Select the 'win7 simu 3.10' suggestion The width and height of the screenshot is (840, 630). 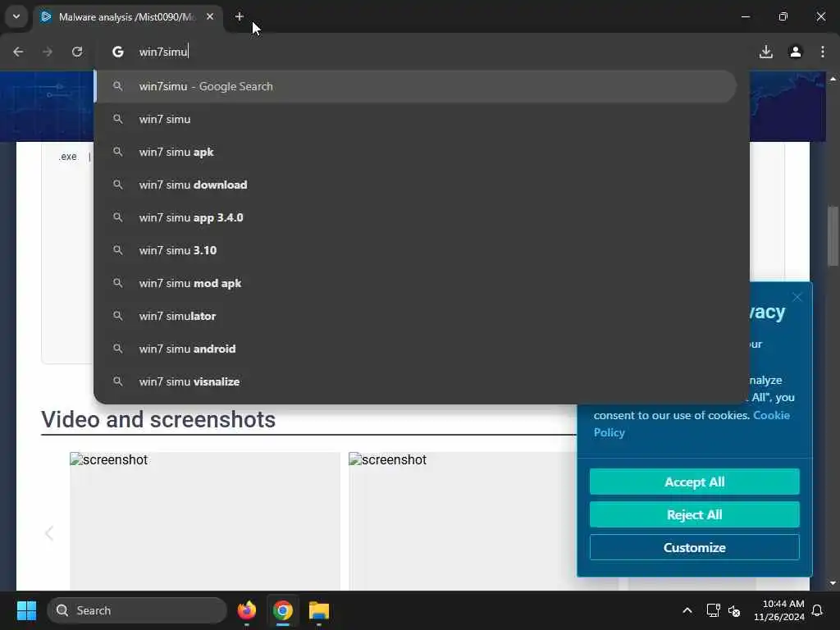pyautogui.click(x=416, y=250)
